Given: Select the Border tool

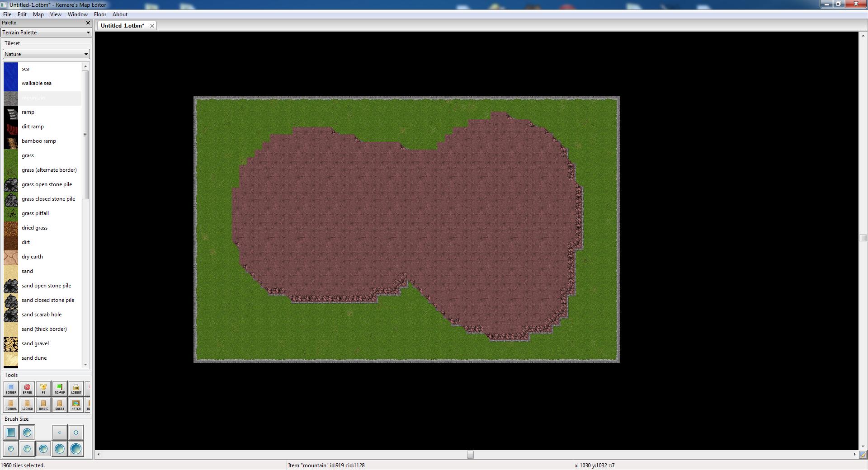Looking at the screenshot, I should 11,389.
